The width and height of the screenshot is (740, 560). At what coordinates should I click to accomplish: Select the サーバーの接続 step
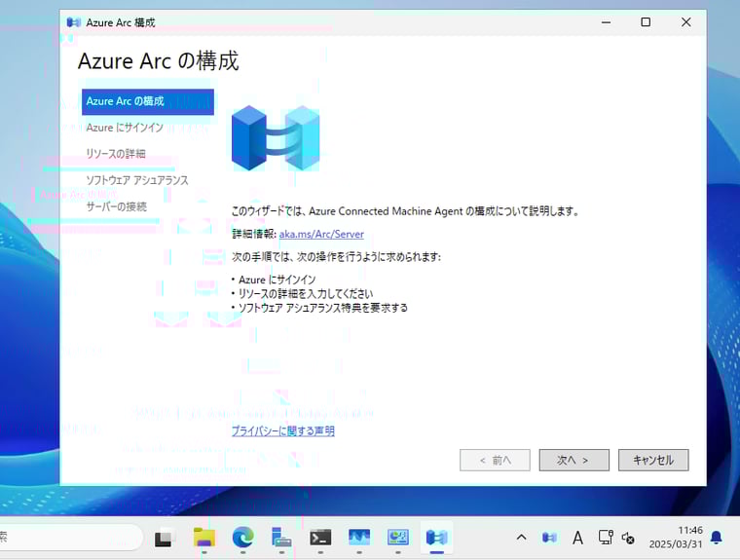tap(116, 206)
